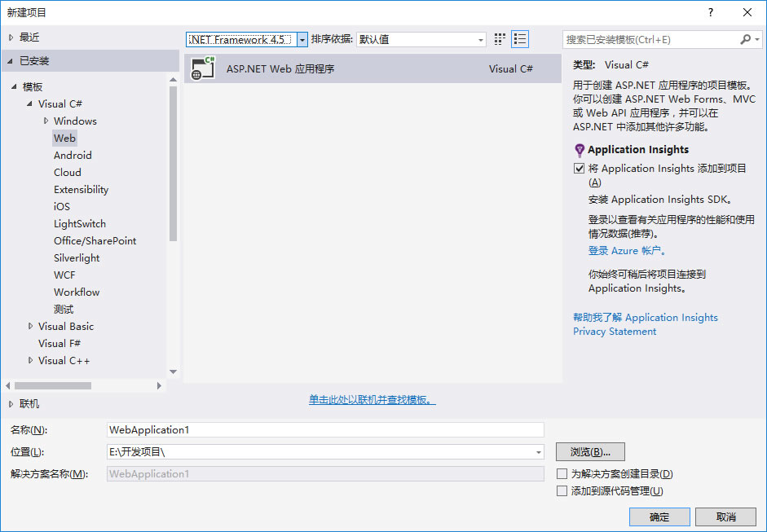Screen dimensions: 767x532
Task: Click the search magnifier icon
Action: pyautogui.click(x=745, y=40)
